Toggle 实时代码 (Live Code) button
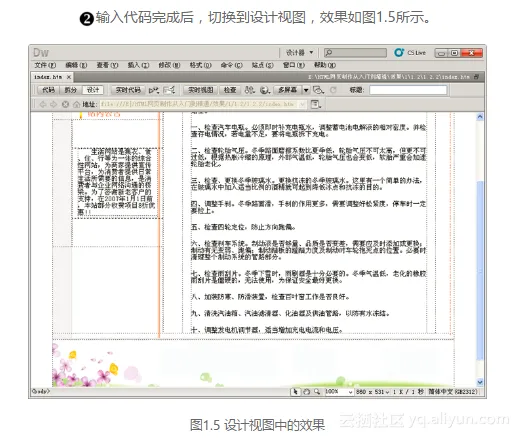520x439 pixels. click(x=128, y=90)
